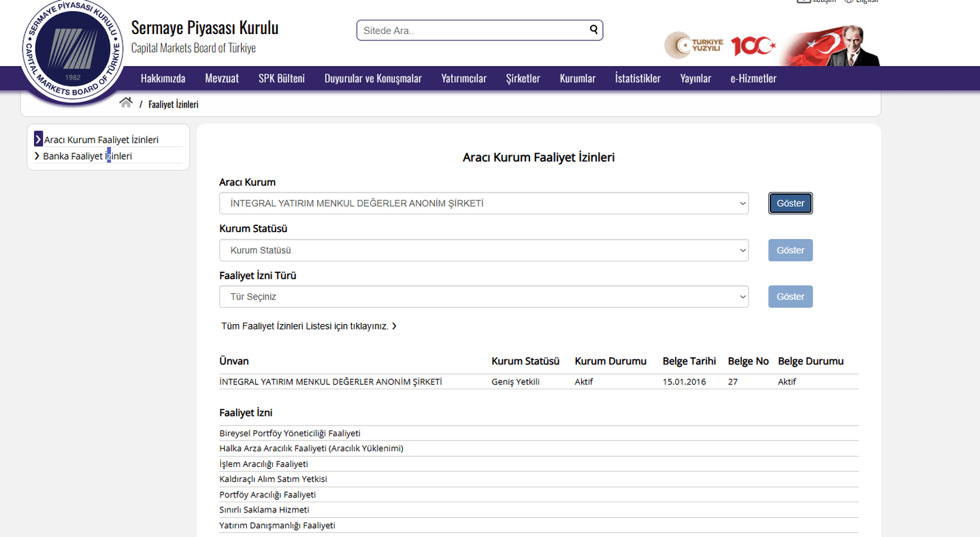Viewport: 980px width, 537px height.
Task: Click the arrow icon beside Aracı Kurum Faaliyet İzinleri
Action: click(38, 140)
